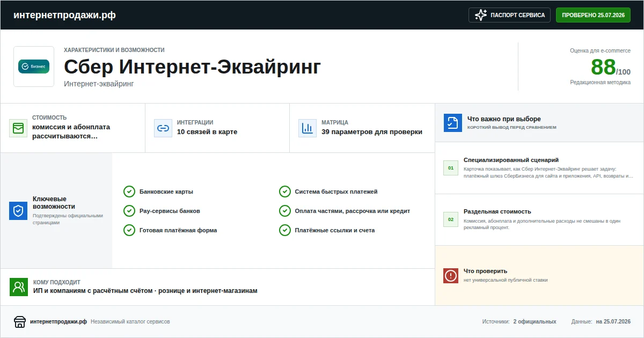Click the store icon in the footer
The height and width of the screenshot is (338, 644).
pos(20,322)
